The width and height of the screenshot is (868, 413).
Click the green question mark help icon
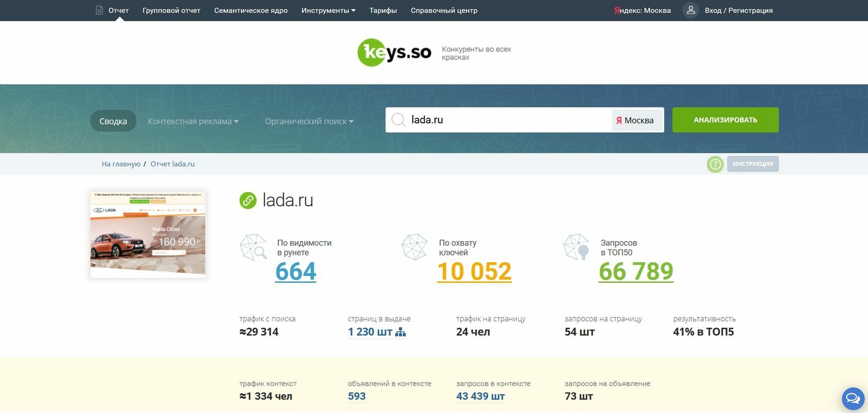pos(715,164)
